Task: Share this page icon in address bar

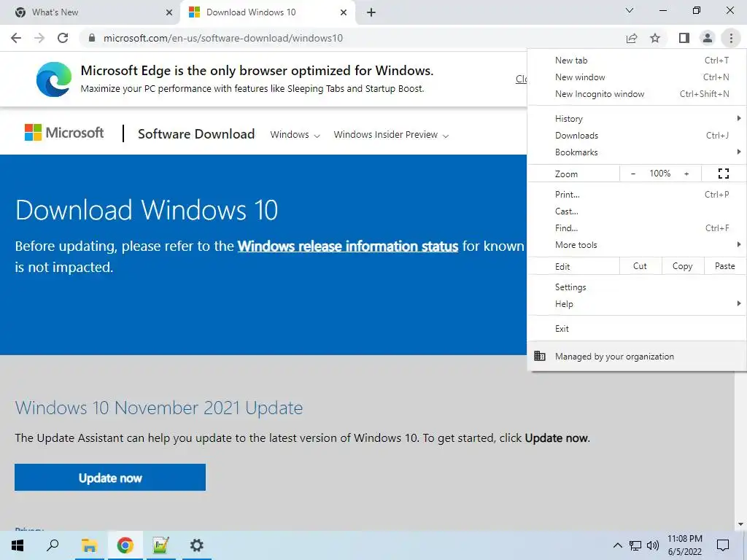Action: (632, 38)
